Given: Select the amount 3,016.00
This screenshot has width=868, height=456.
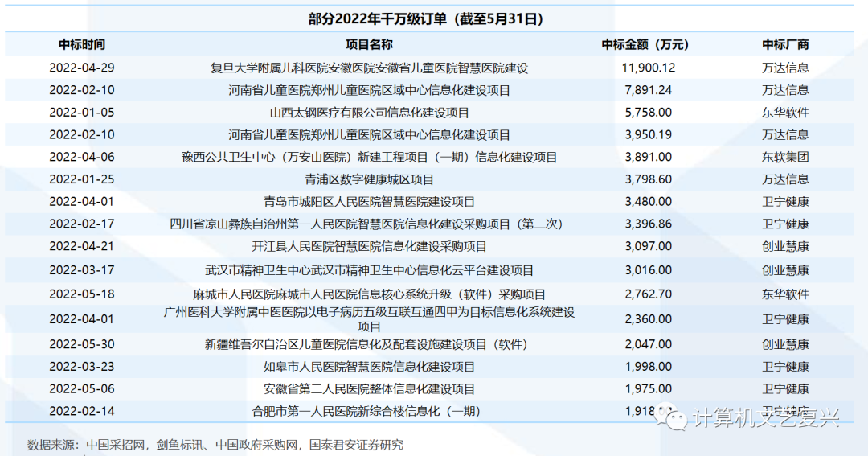Looking at the screenshot, I should 648,270.
